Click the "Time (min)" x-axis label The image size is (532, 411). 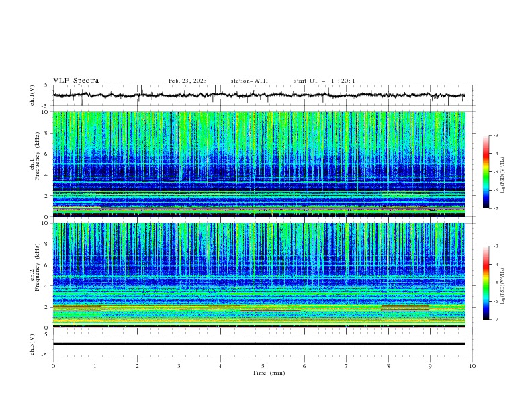click(269, 373)
